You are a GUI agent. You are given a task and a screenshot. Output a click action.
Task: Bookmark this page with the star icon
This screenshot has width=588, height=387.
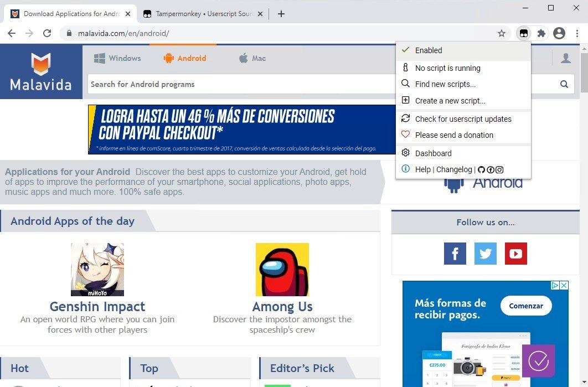(502, 33)
